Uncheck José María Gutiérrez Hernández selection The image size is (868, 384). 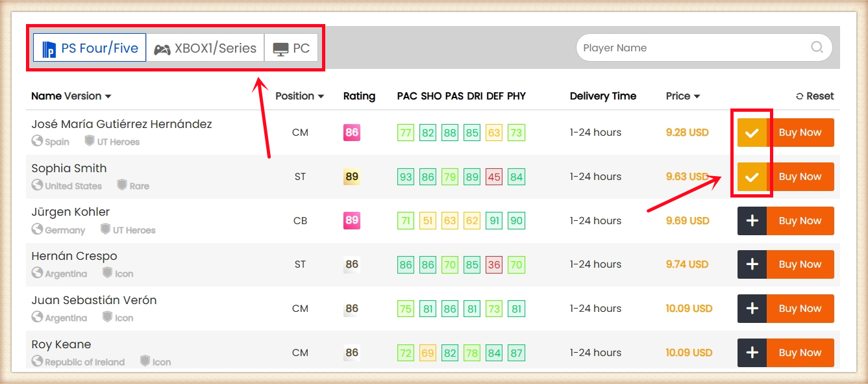pos(752,133)
